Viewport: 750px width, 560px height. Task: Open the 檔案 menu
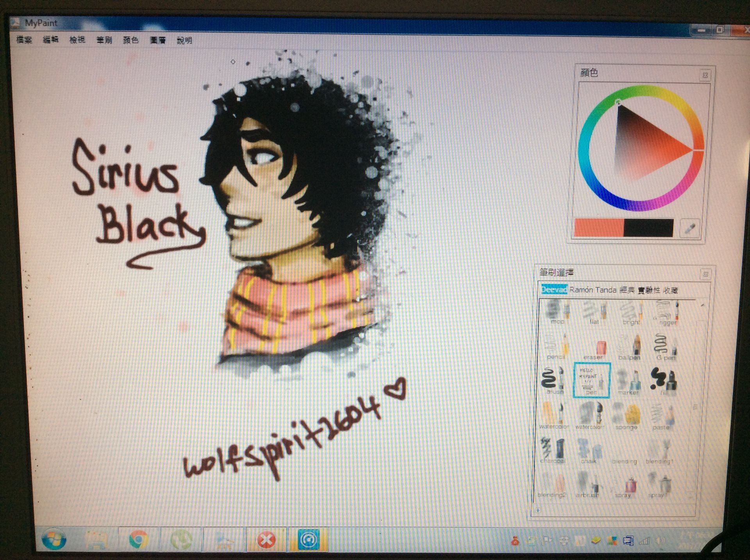[24, 39]
